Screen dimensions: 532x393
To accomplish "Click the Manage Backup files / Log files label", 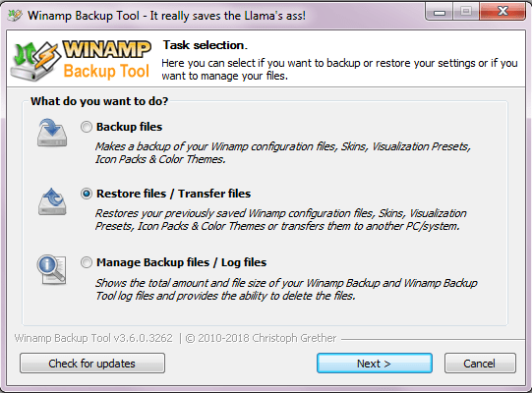I will pyautogui.click(x=182, y=262).
